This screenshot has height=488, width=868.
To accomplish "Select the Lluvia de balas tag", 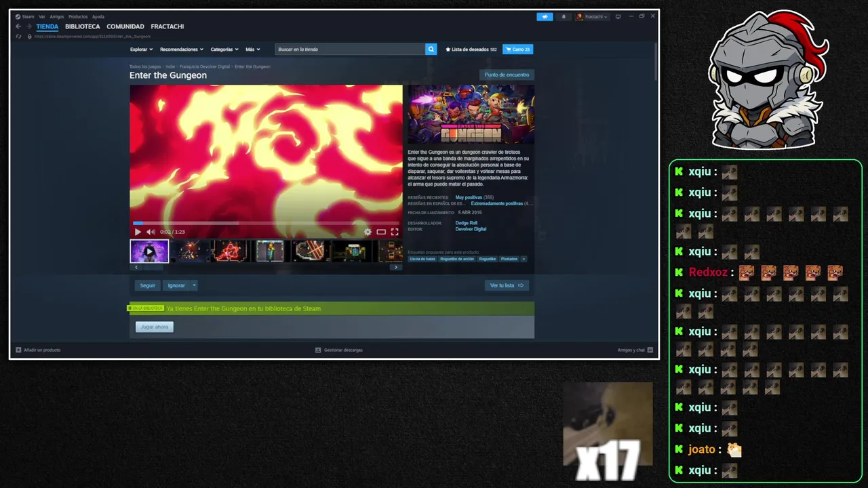I will coord(422,259).
